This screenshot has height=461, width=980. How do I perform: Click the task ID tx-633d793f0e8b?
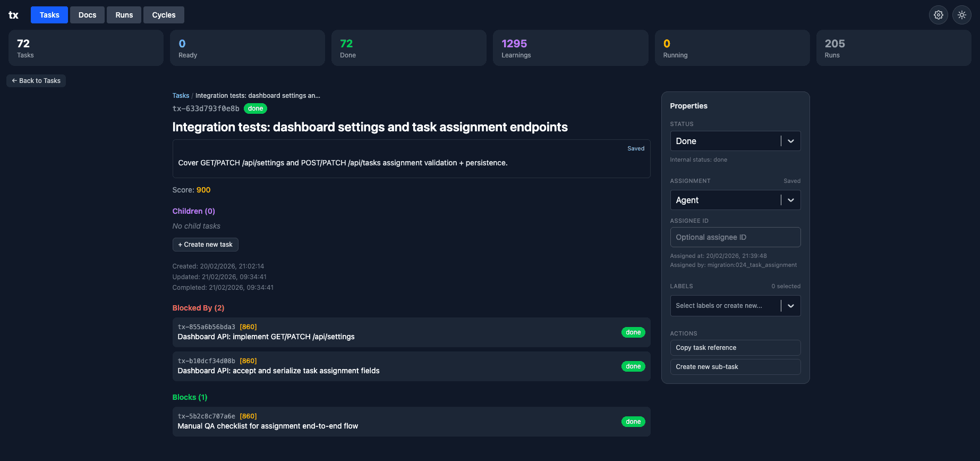[x=206, y=108]
